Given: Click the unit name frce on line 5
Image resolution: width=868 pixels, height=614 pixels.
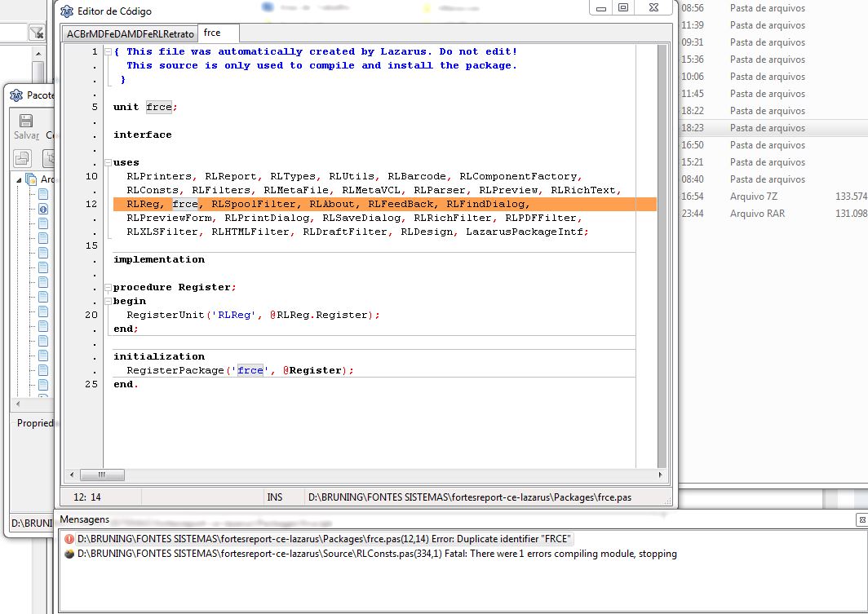Looking at the screenshot, I should tap(159, 108).
